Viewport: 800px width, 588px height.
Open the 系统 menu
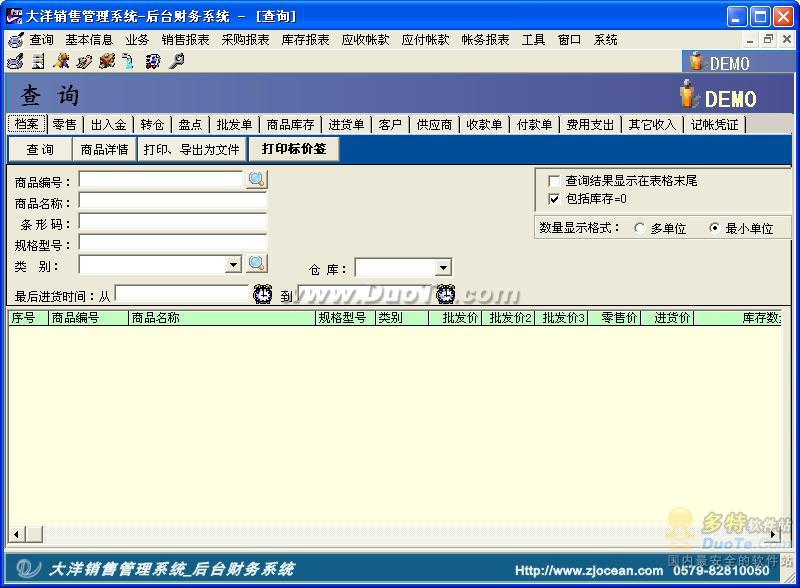[x=606, y=40]
